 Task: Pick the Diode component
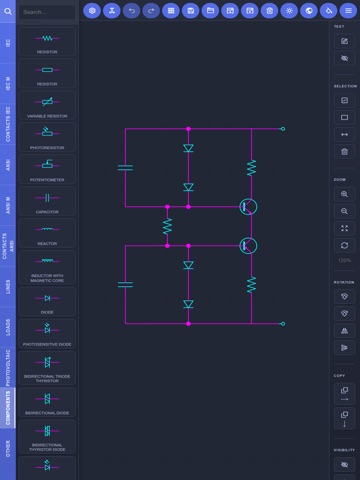click(47, 302)
